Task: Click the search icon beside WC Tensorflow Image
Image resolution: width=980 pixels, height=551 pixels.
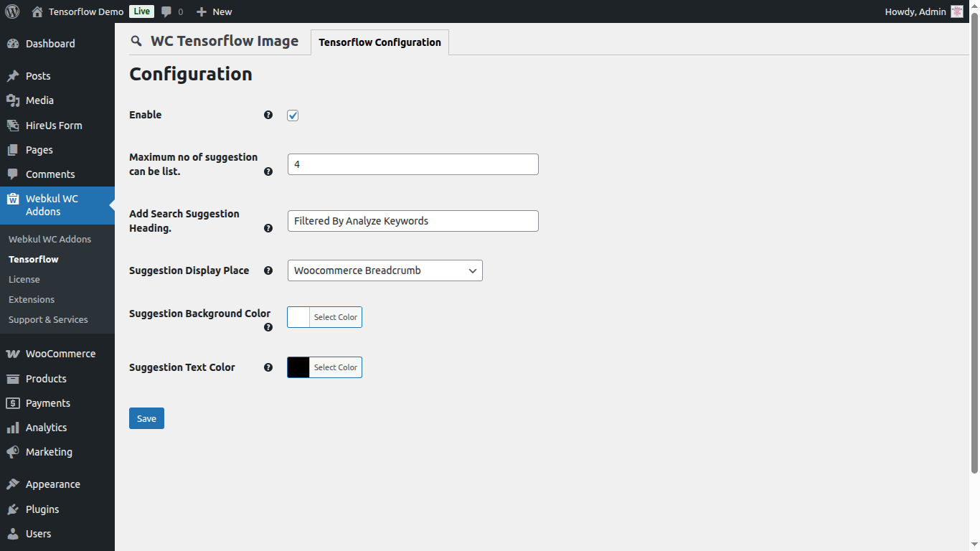Action: point(136,42)
